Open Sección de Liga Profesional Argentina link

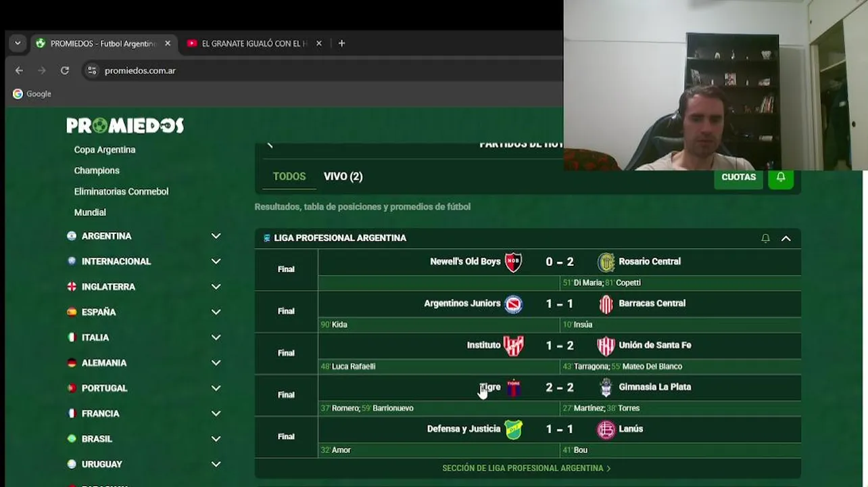point(527,468)
